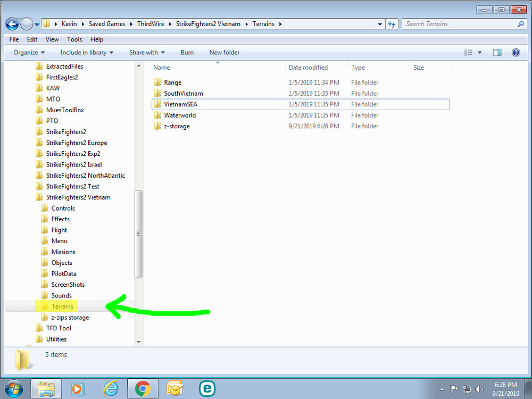Image resolution: width=532 pixels, height=399 pixels.
Task: Toggle the preview pane icon
Action: pyautogui.click(x=497, y=52)
